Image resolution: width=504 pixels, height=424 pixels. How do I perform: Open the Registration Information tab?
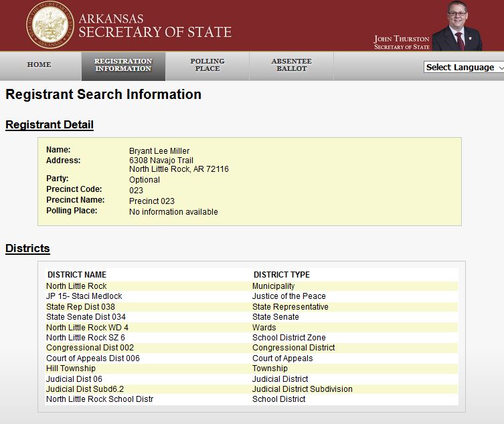[x=123, y=65]
